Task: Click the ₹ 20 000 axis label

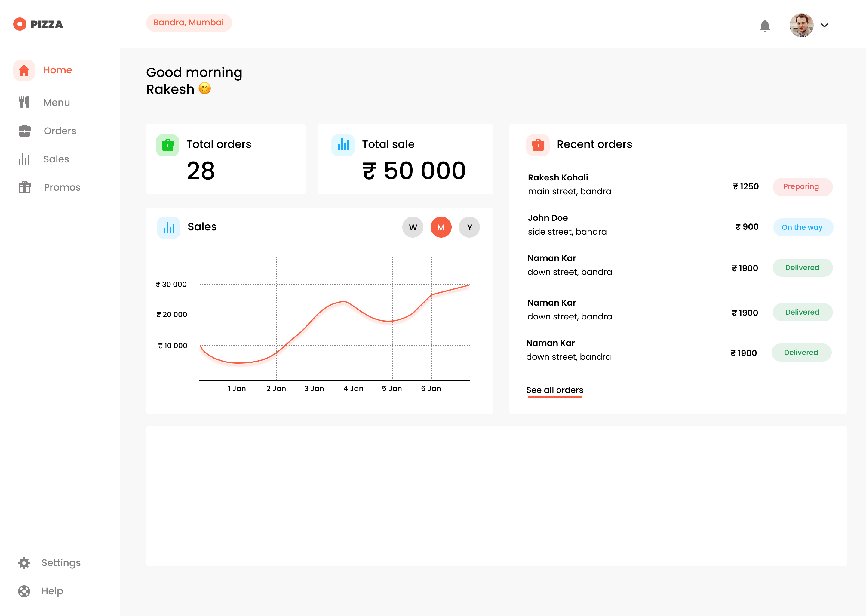Action: coord(172,314)
